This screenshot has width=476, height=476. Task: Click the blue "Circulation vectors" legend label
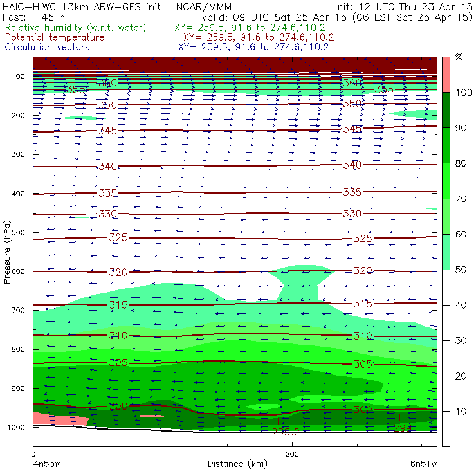tap(48, 47)
